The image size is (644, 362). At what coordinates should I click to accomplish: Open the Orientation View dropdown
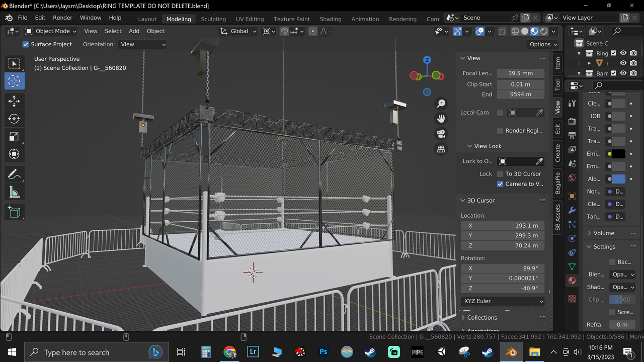pyautogui.click(x=143, y=44)
